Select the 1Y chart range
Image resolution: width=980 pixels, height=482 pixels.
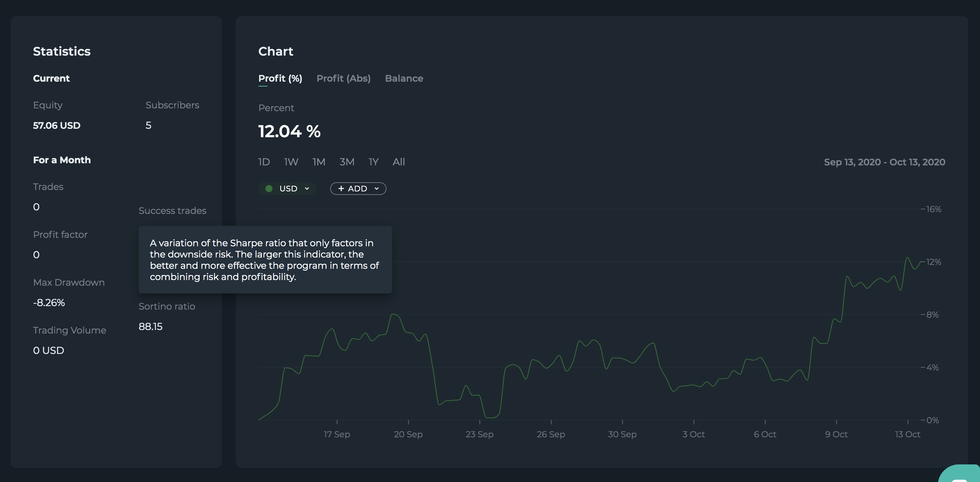tap(373, 162)
